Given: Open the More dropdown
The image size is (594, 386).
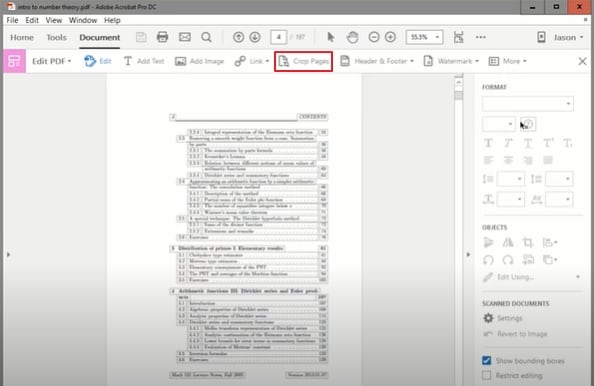Looking at the screenshot, I should (508, 61).
